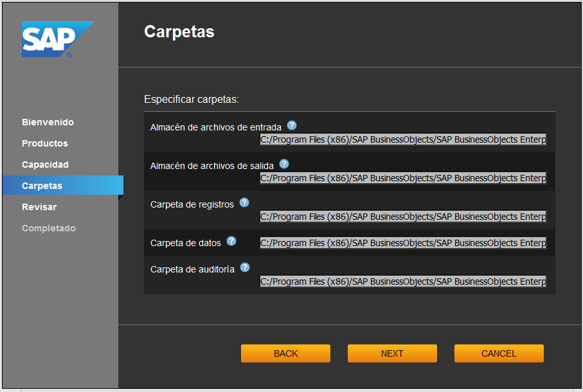This screenshot has height=392, width=583.
Task: Click the SAP logo
Action: pyautogui.click(x=57, y=40)
